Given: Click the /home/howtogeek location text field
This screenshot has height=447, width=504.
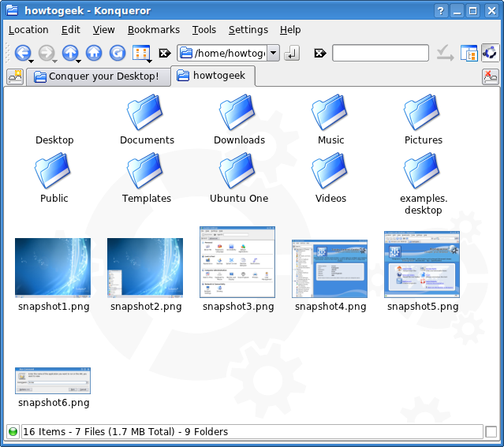Looking at the screenshot, I should click(x=222, y=53).
